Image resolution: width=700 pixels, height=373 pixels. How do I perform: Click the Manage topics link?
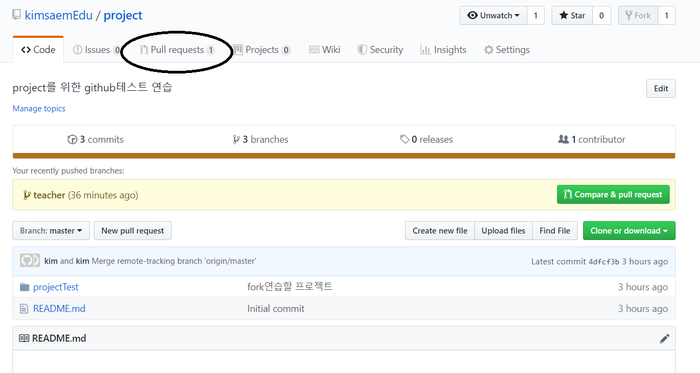coord(39,108)
